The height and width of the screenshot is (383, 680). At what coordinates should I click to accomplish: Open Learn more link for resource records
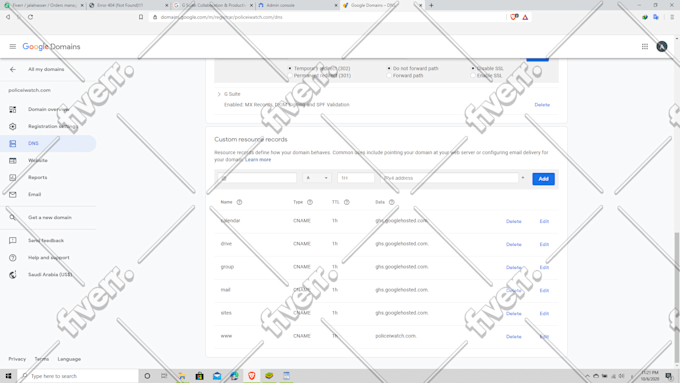click(x=258, y=160)
